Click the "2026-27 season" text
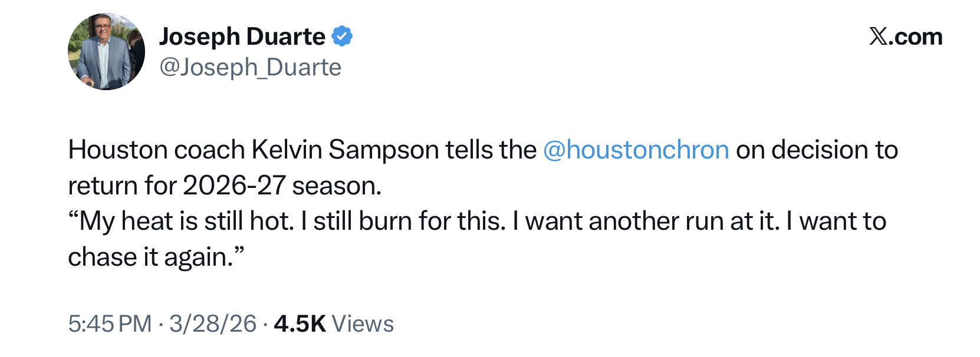Image resolution: width=980 pixels, height=357 pixels. (282, 186)
